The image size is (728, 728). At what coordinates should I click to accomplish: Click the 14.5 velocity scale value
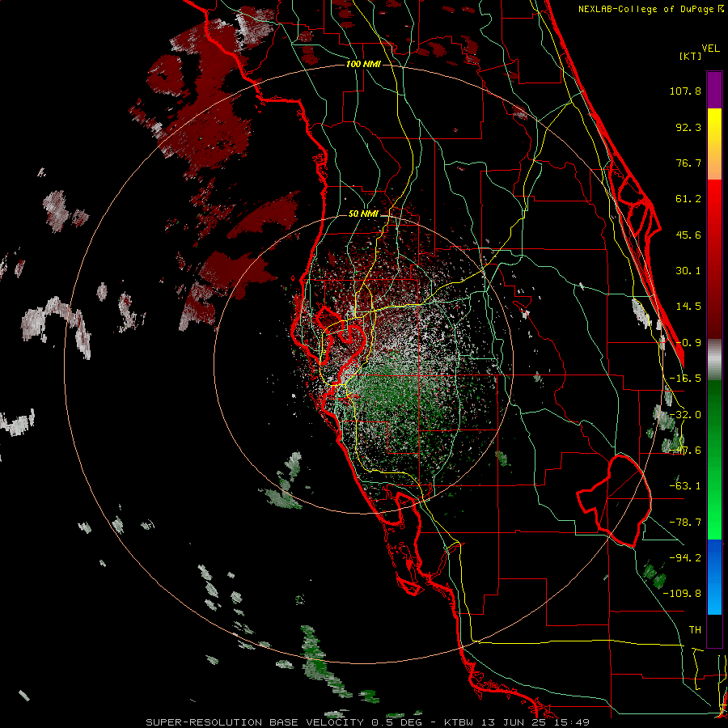688,307
